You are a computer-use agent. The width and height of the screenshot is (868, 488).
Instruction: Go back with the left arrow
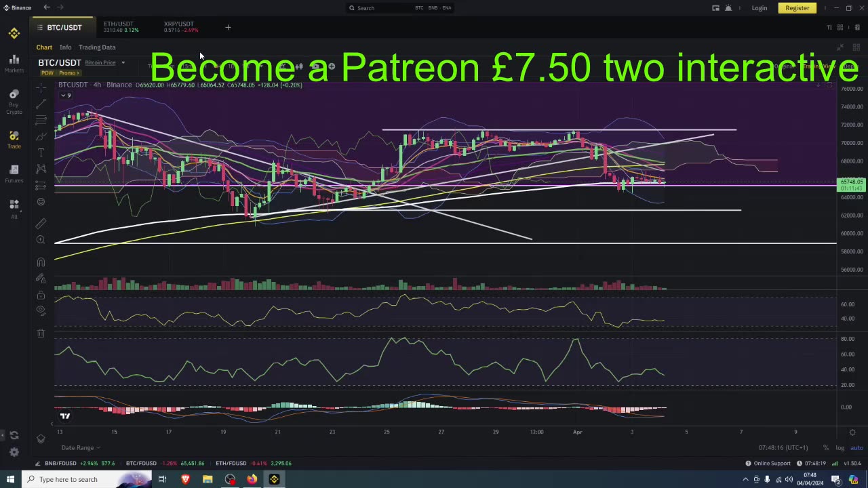click(x=47, y=7)
